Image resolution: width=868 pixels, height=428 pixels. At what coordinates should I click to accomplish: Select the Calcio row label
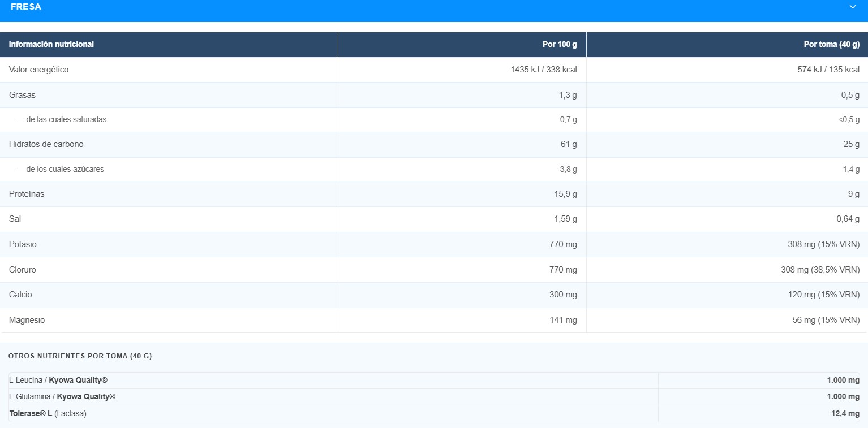[20, 295]
